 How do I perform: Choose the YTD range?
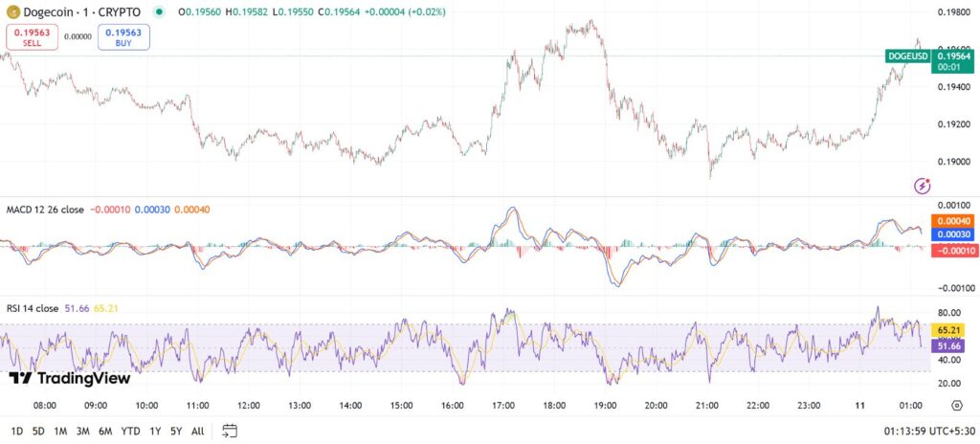[132, 432]
